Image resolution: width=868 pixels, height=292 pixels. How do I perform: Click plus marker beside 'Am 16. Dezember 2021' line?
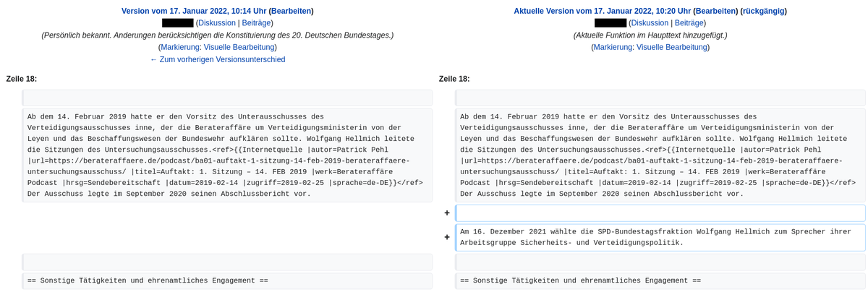pyautogui.click(x=447, y=237)
